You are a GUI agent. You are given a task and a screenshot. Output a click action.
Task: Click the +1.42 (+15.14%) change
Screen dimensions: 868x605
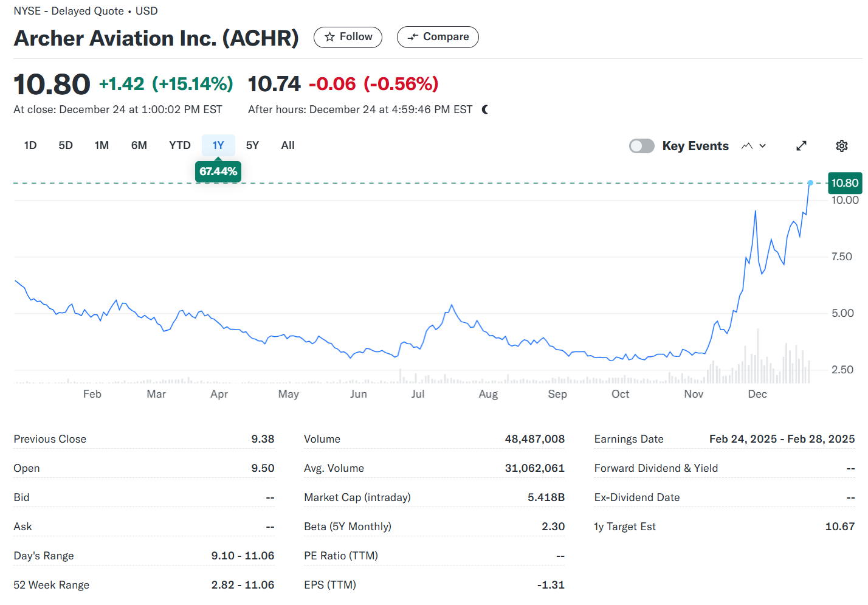[166, 84]
